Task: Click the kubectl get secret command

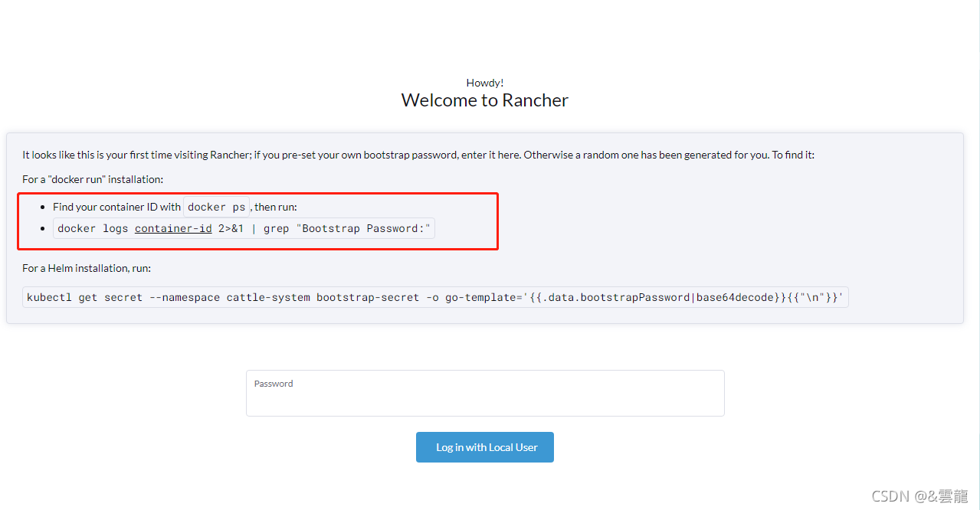Action: tap(435, 297)
